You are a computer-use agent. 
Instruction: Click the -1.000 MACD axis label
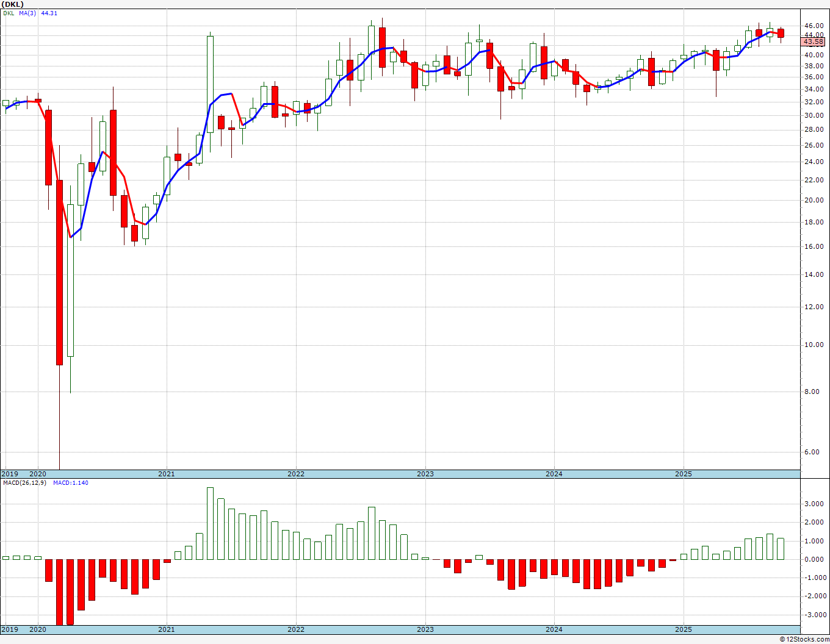814,578
